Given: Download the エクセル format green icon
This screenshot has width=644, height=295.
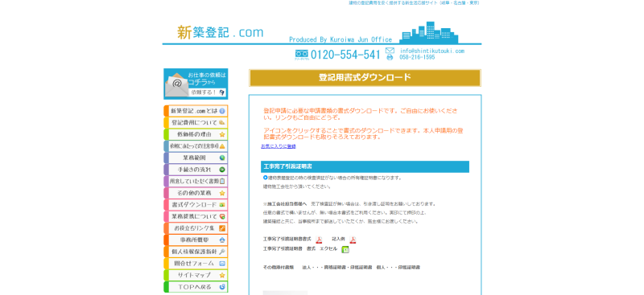Looking at the screenshot, I should (345, 249).
